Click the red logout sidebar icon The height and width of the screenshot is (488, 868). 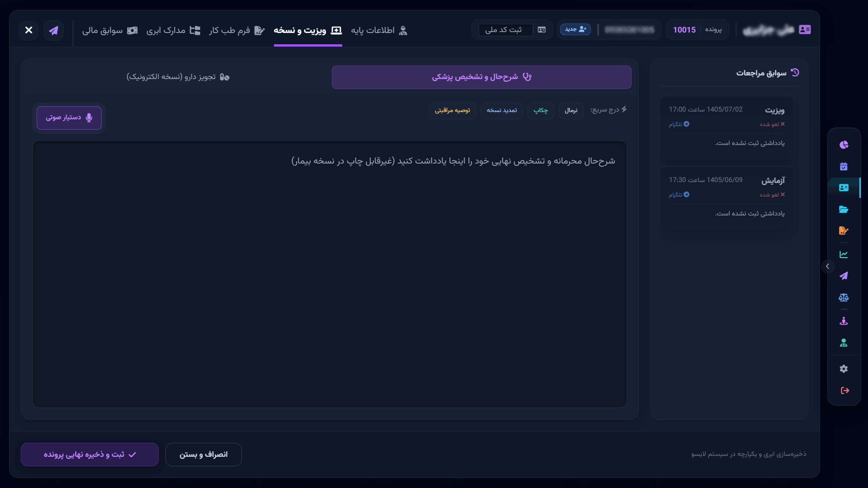[844, 390]
